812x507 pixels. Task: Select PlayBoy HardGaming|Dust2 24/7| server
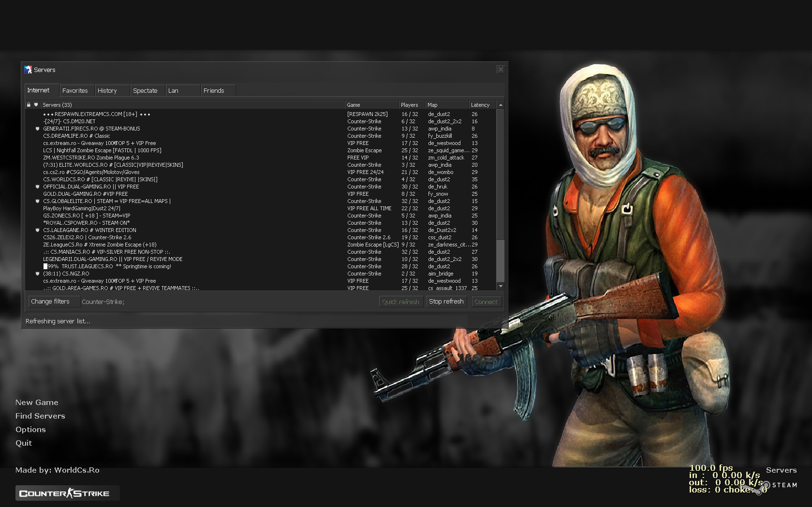coord(261,208)
